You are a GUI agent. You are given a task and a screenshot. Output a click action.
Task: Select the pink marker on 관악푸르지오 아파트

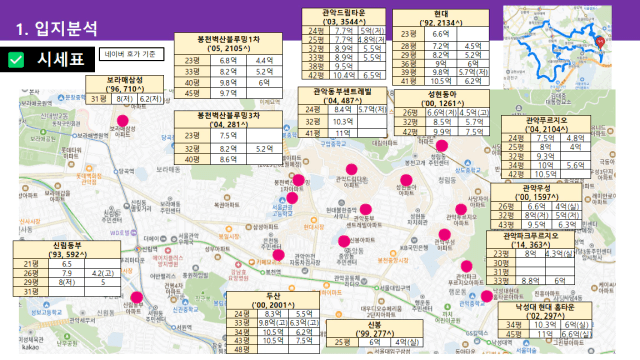461,209
